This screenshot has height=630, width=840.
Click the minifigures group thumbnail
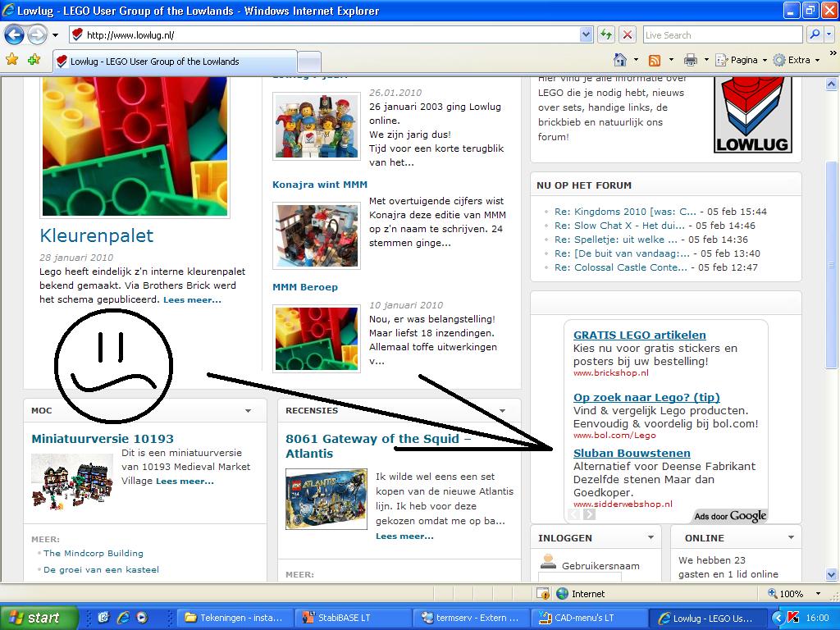(317, 126)
